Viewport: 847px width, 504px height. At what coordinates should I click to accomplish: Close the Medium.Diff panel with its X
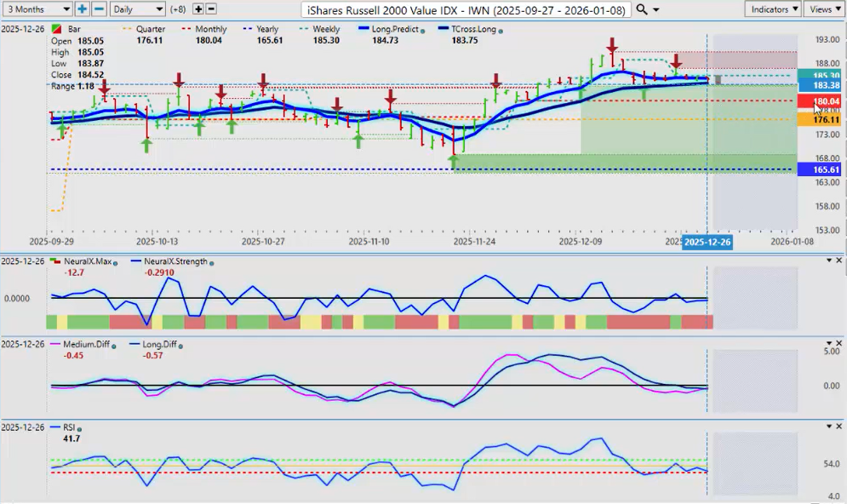coord(840,343)
